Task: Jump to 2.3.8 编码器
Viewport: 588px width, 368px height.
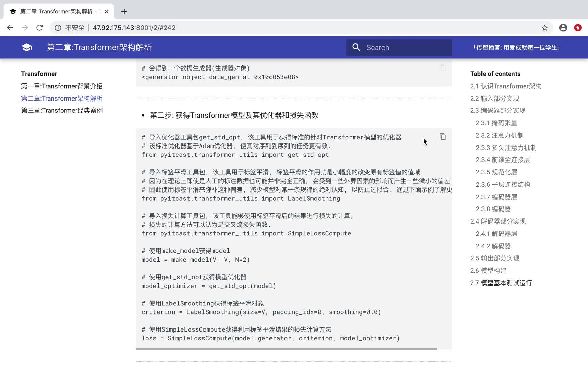Action: pyautogui.click(x=493, y=209)
